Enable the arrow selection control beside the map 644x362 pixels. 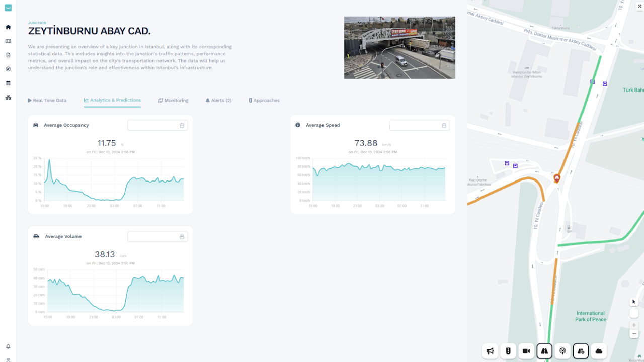pos(633,301)
